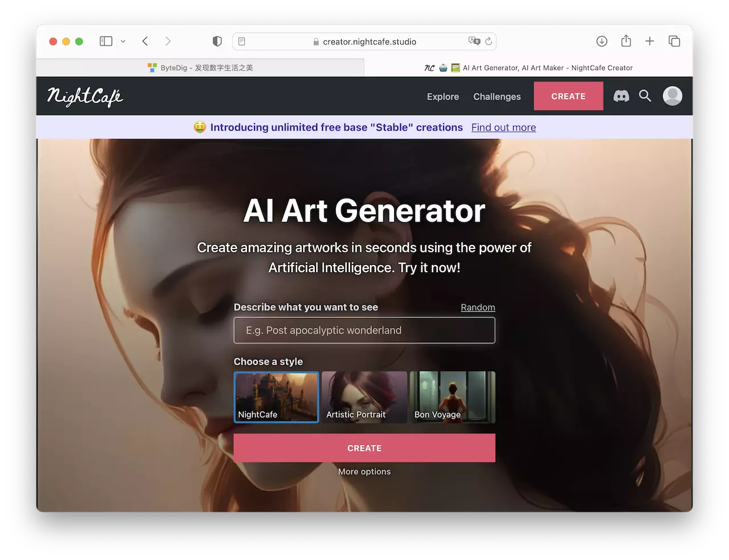Open a new tab with plus icon
The image size is (729, 560).
[650, 41]
